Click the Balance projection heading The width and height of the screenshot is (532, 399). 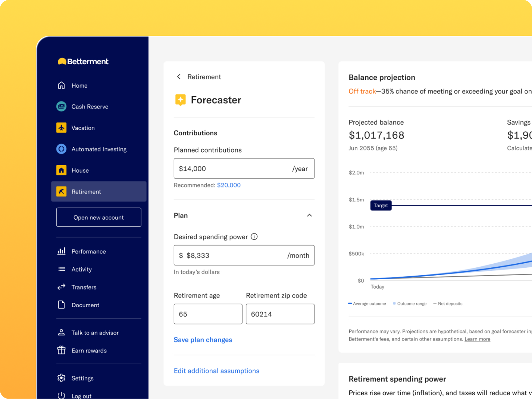click(382, 78)
